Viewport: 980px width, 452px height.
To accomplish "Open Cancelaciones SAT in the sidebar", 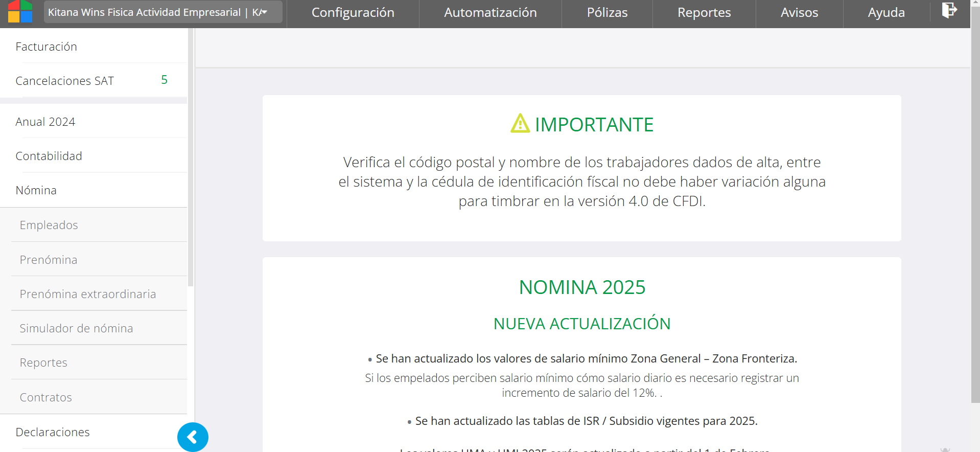I will click(65, 81).
